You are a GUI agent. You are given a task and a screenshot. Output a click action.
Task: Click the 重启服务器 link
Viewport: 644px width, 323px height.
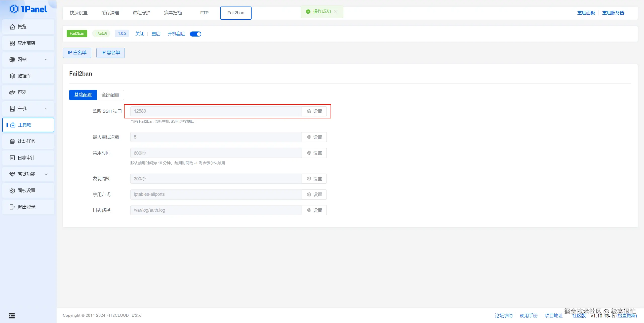click(613, 13)
